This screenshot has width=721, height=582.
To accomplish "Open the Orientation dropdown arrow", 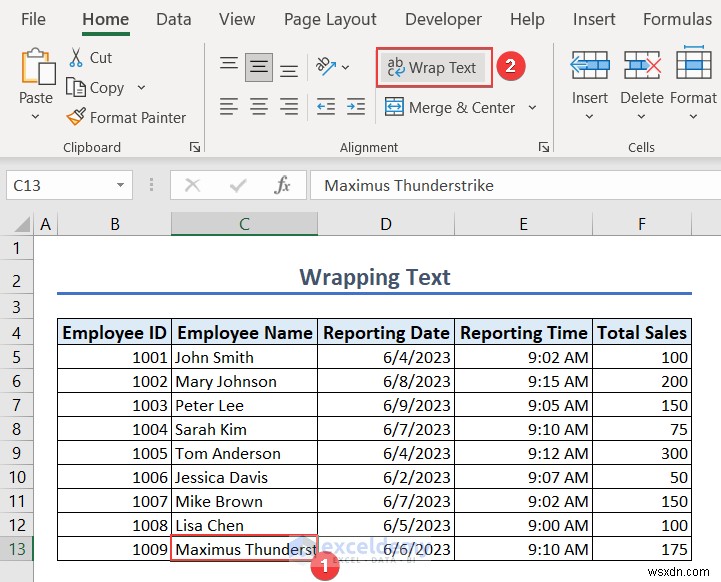I will pos(345,67).
